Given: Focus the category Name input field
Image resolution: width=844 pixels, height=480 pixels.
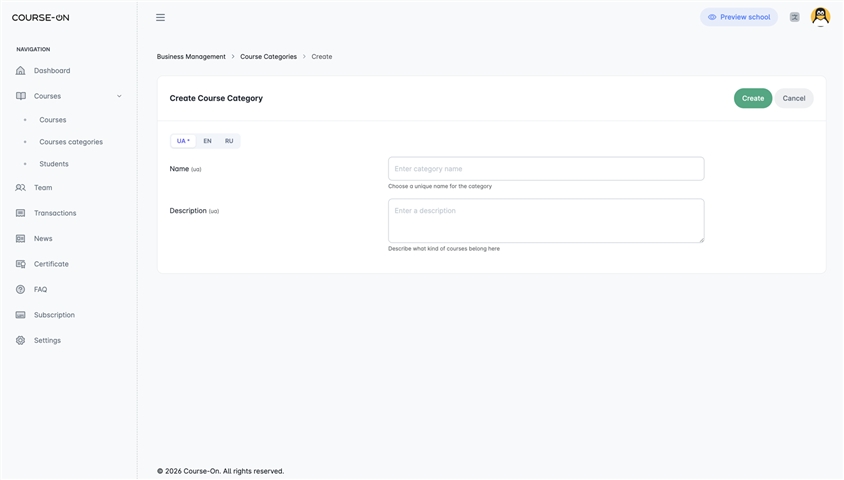Looking at the screenshot, I should 546,169.
